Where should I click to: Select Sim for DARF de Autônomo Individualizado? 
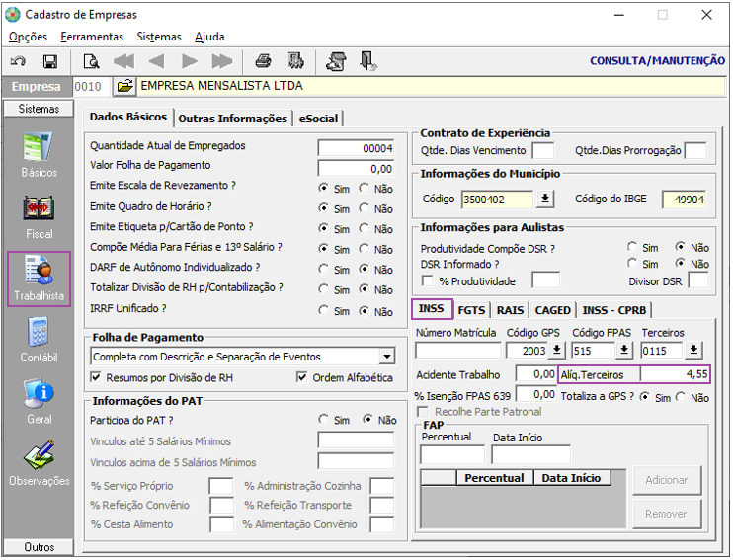point(323,269)
